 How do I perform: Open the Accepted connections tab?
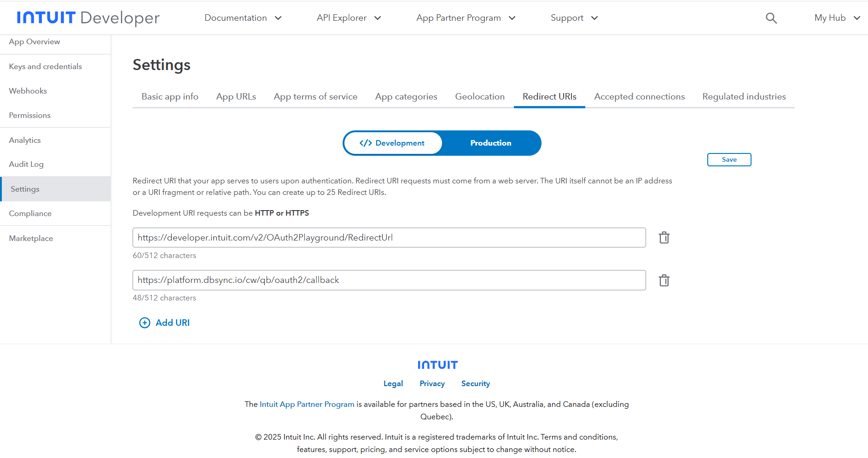coord(639,97)
